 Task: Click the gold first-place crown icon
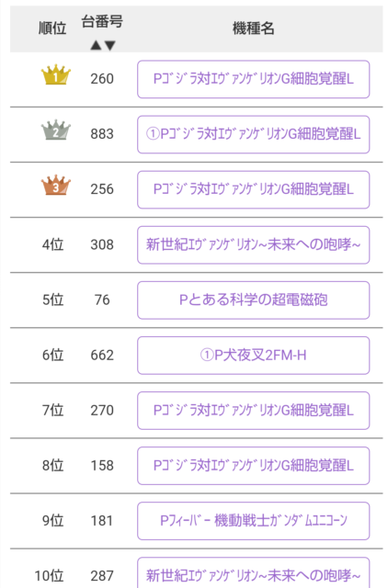tap(56, 74)
